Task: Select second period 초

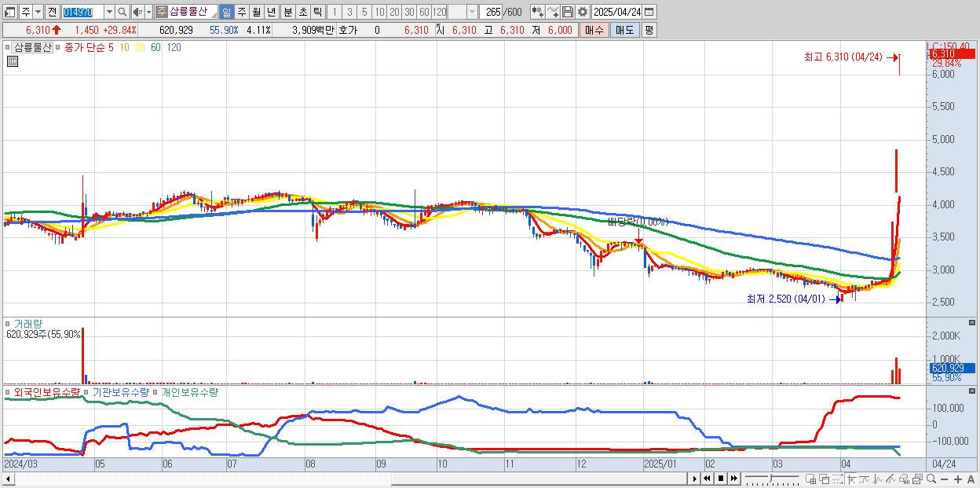Action: click(x=302, y=12)
